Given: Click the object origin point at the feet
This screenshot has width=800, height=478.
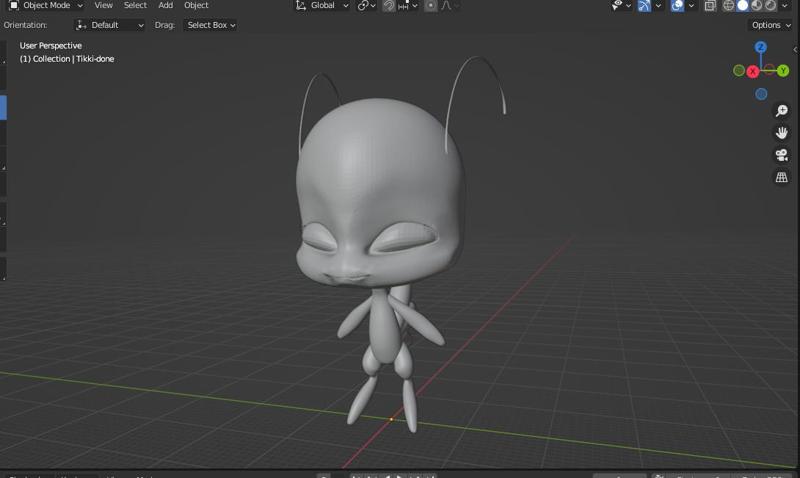Looking at the screenshot, I should point(391,419).
